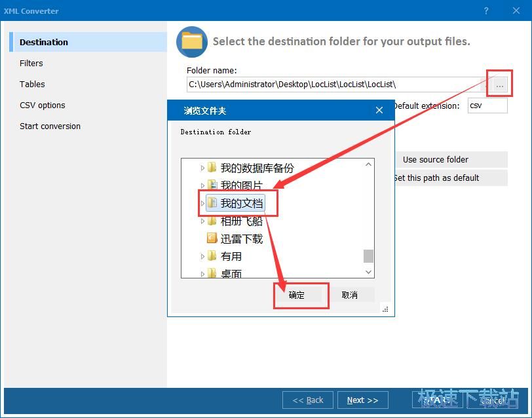Screen dimensions: 532x418
Task: Click the 我的数据库备份 folder icon
Action: click(212, 167)
